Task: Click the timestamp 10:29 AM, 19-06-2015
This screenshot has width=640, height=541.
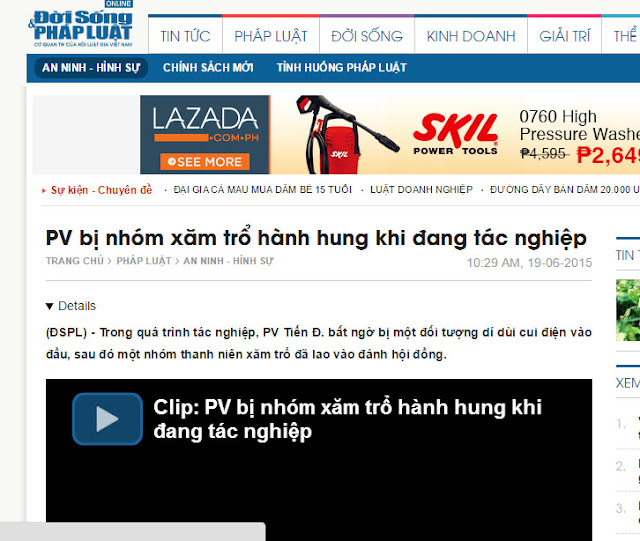Action: point(529,263)
